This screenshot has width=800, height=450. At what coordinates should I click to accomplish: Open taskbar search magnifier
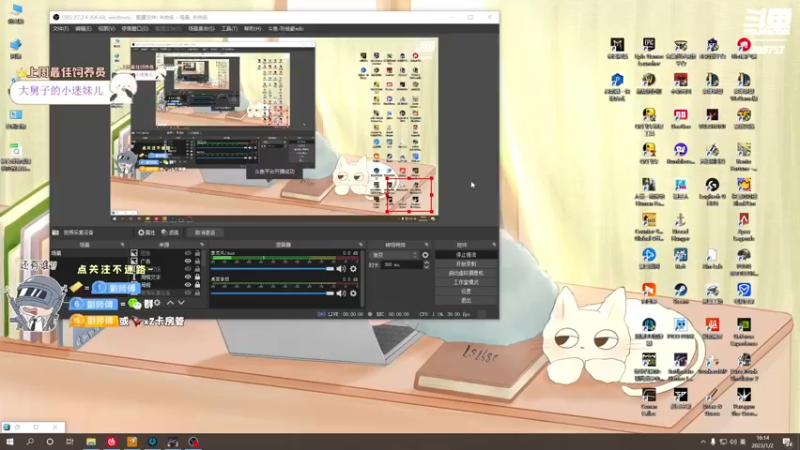coord(30,442)
